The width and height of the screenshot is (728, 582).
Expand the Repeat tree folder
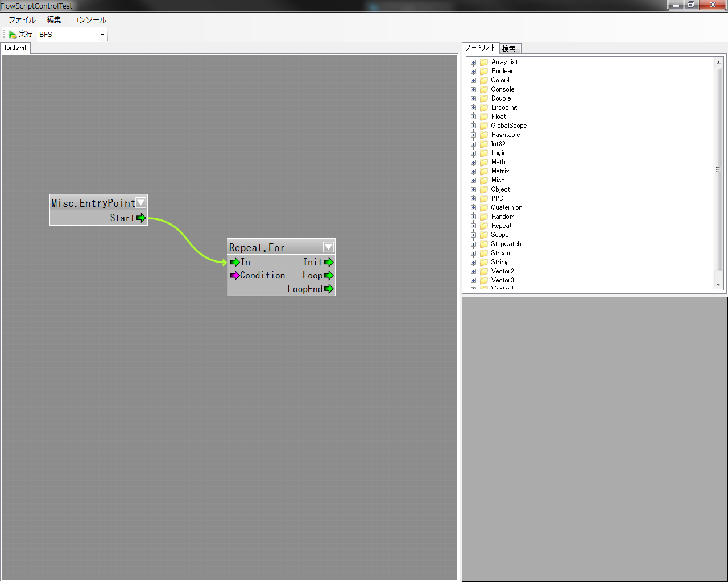click(x=473, y=226)
